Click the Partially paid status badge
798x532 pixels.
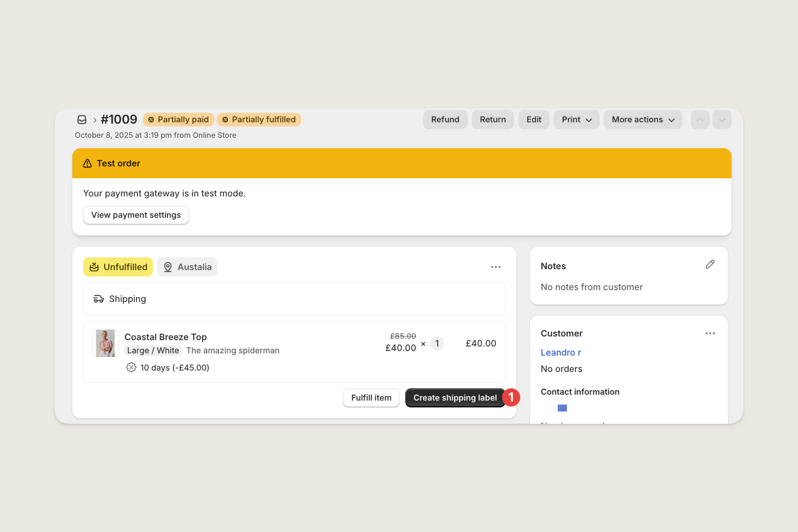[x=178, y=119]
